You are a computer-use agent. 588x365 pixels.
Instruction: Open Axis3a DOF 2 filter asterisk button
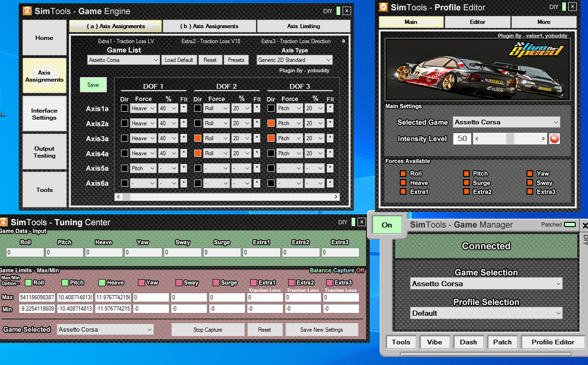tap(257, 138)
